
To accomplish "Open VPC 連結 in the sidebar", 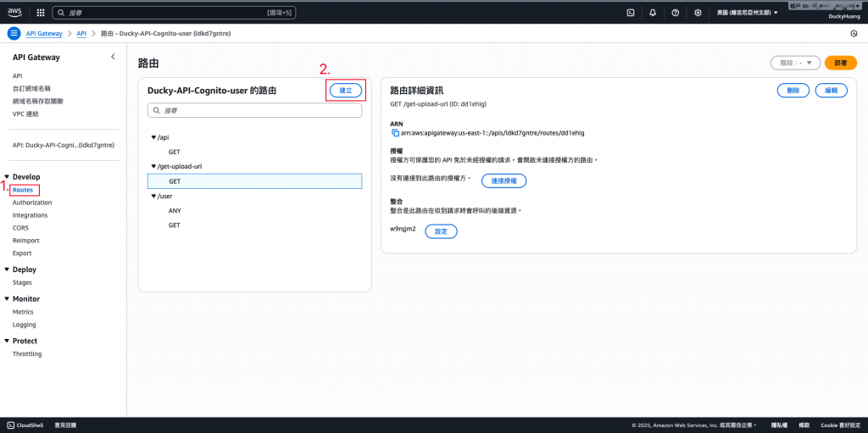I will [25, 114].
